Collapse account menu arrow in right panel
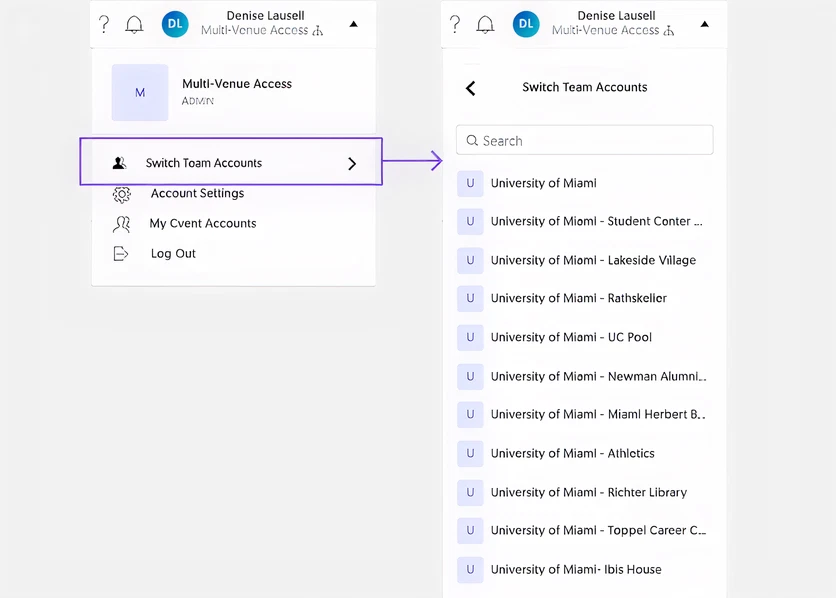Viewport: 836px width, 598px height. [704, 24]
